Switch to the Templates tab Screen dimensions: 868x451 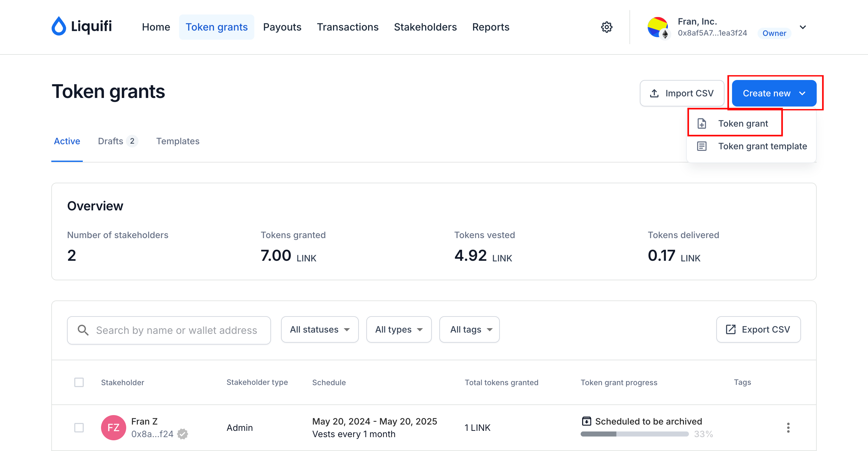pyautogui.click(x=178, y=141)
